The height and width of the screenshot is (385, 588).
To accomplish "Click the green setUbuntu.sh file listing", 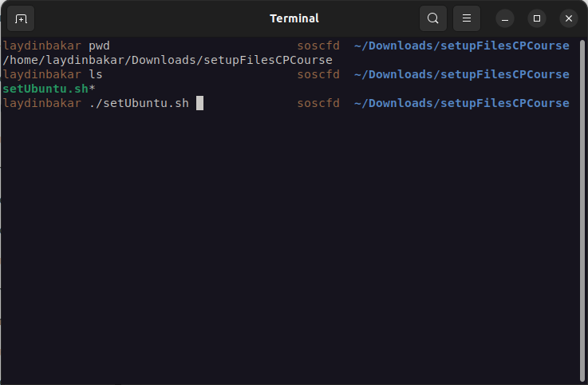I will [x=45, y=89].
